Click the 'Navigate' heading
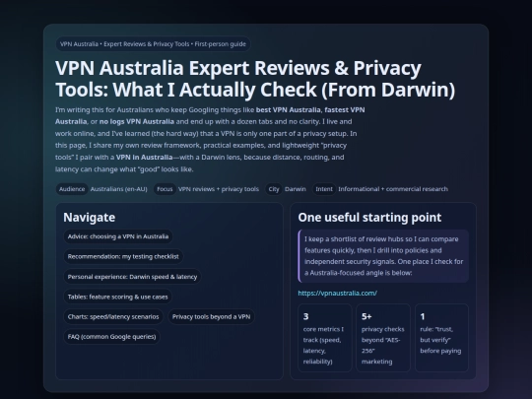This screenshot has width=532, height=399. pos(90,218)
